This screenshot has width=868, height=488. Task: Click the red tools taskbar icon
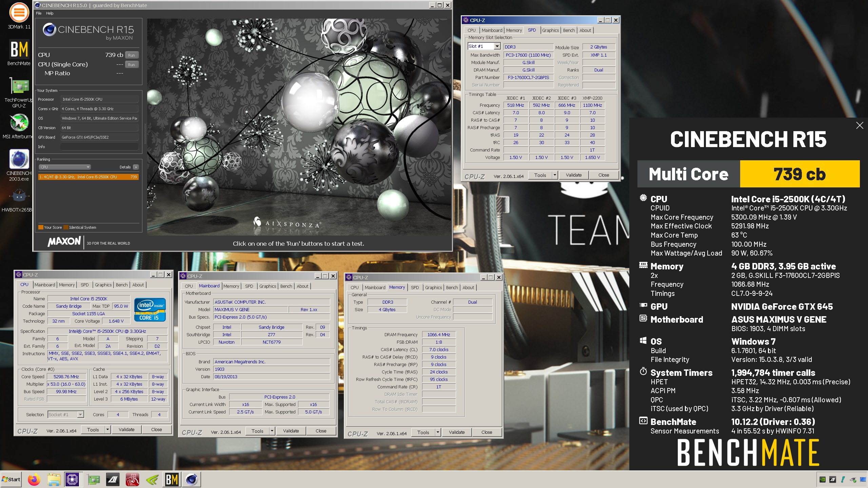(x=133, y=480)
